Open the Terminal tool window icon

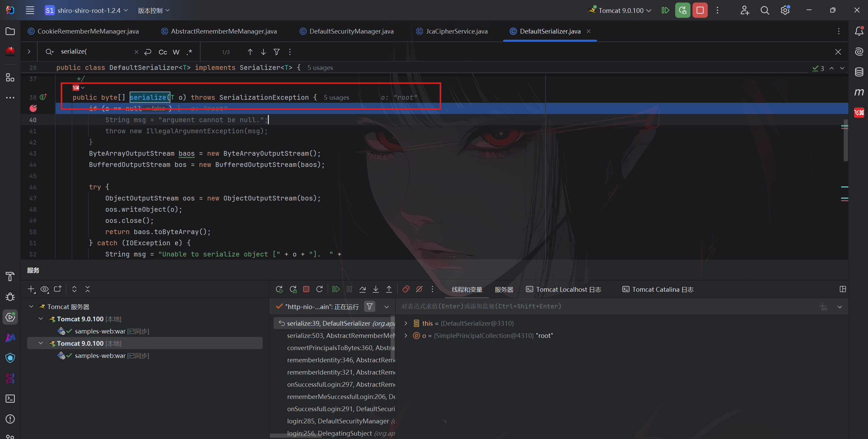click(x=10, y=399)
